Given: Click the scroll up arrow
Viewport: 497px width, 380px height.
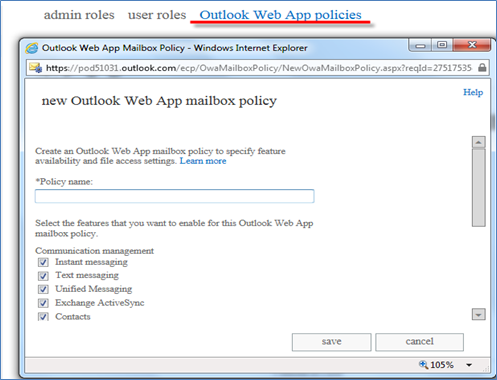Looking at the screenshot, I should [479, 142].
